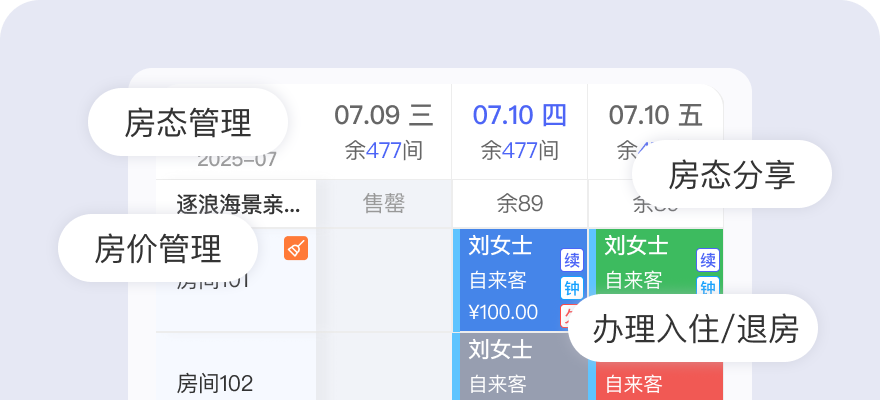Open the red 自来客 booking block
This screenshot has height=400, width=880.
[x=656, y=381]
